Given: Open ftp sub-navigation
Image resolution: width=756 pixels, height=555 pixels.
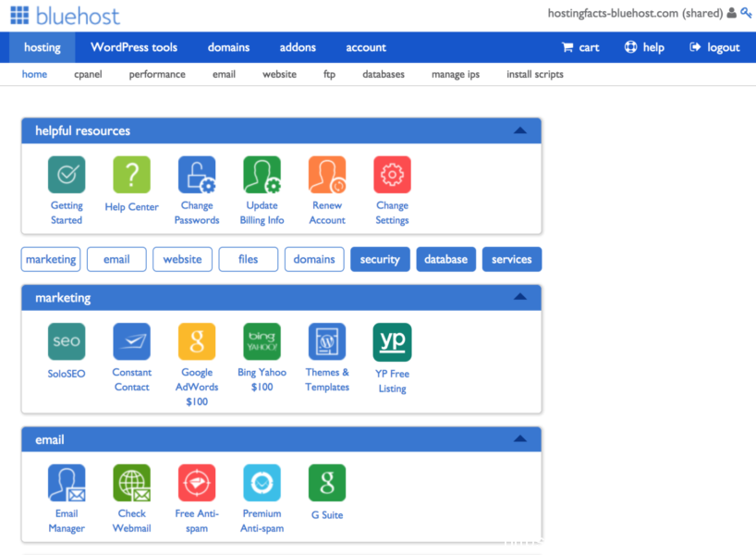Looking at the screenshot, I should pyautogui.click(x=329, y=74).
